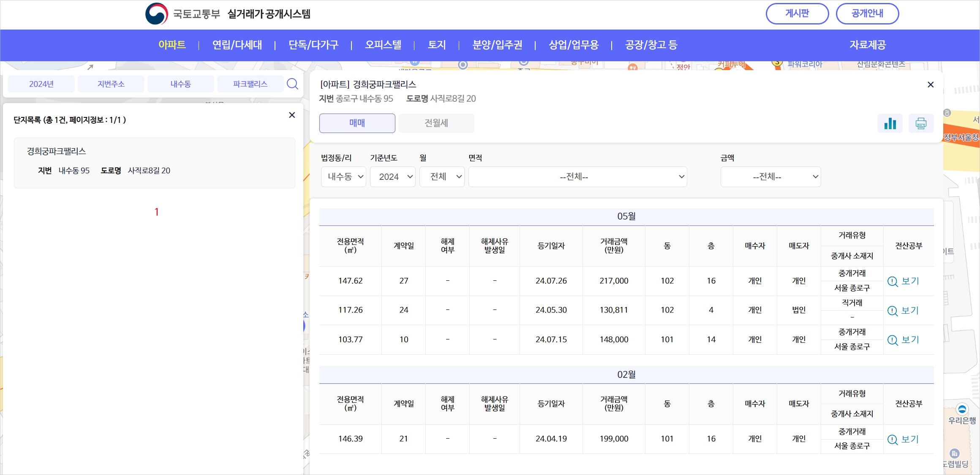
Task: Click the 내수동 filter chip
Action: click(x=181, y=84)
